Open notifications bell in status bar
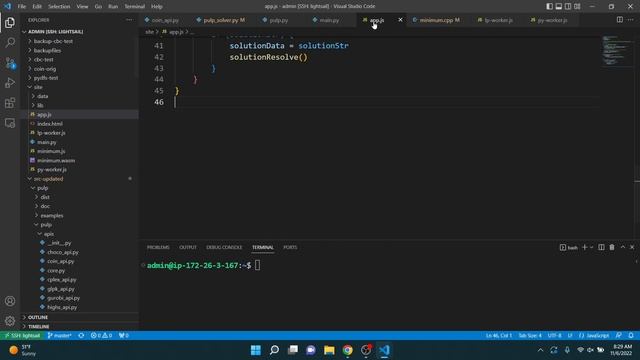Screen dimensions: 640x360 click(x=631, y=336)
